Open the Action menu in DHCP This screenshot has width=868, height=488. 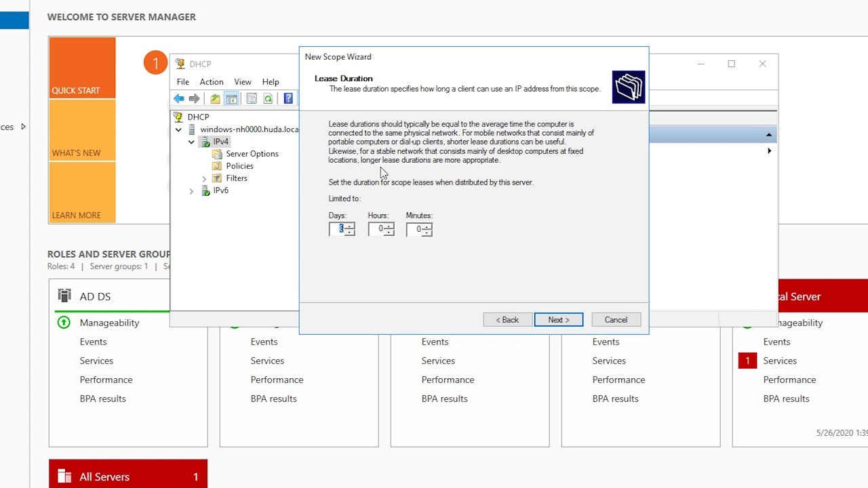pos(212,81)
